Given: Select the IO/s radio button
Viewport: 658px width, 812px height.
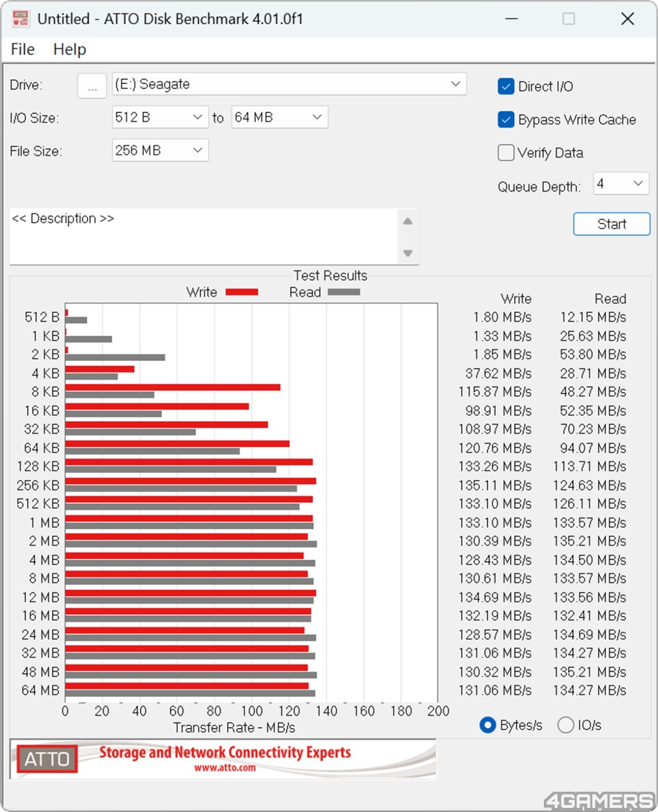Looking at the screenshot, I should click(x=566, y=725).
